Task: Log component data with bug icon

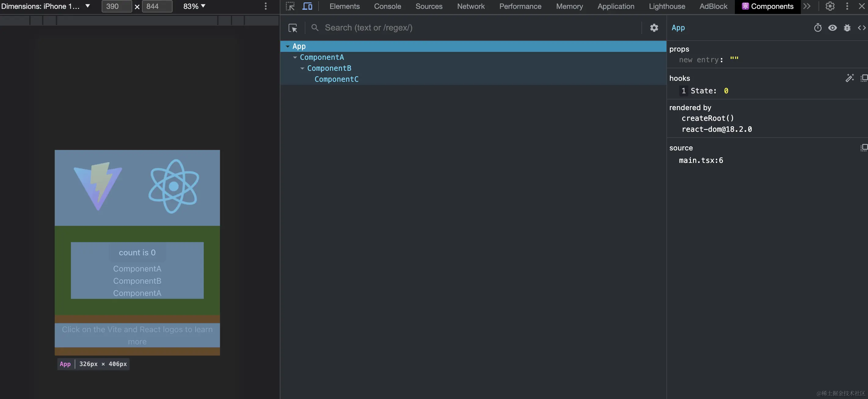Action: tap(847, 27)
